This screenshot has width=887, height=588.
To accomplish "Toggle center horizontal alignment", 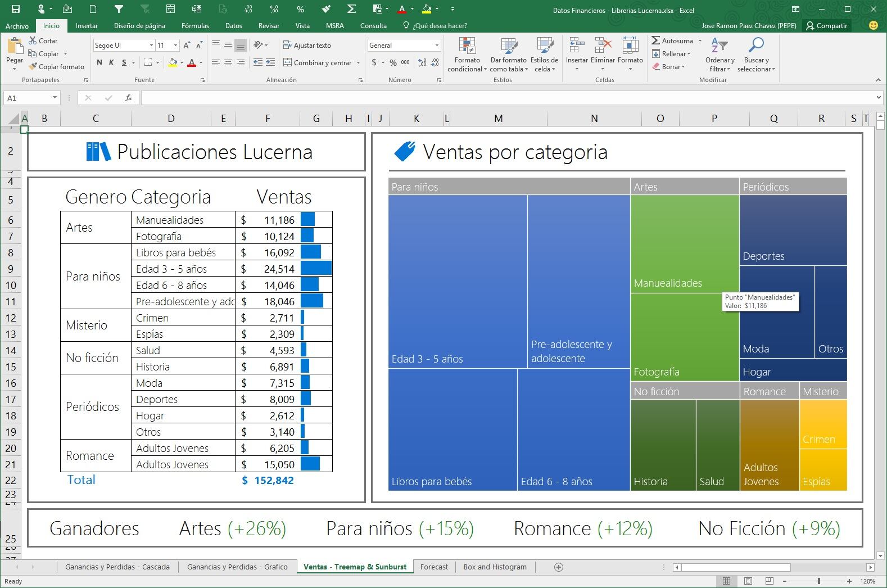I will click(x=228, y=62).
